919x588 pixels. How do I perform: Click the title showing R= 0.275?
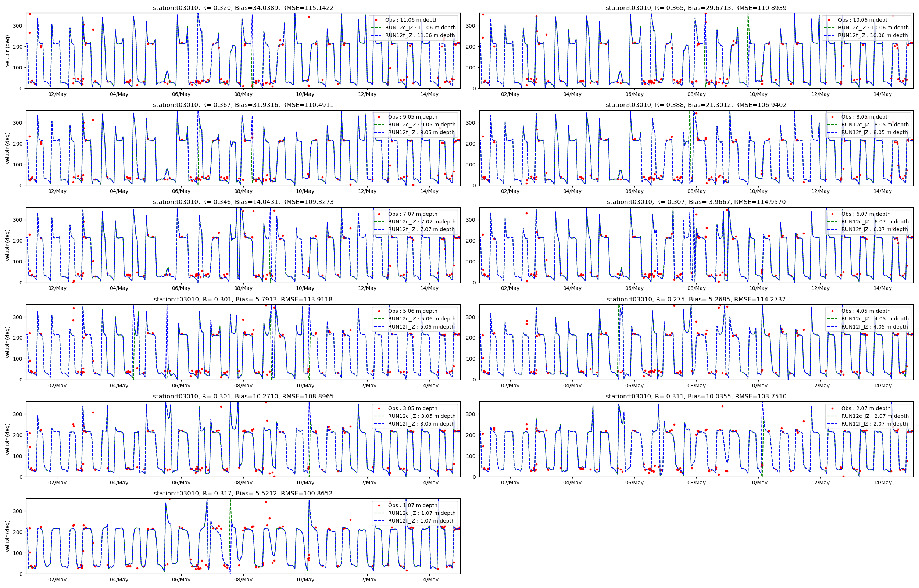[695, 300]
